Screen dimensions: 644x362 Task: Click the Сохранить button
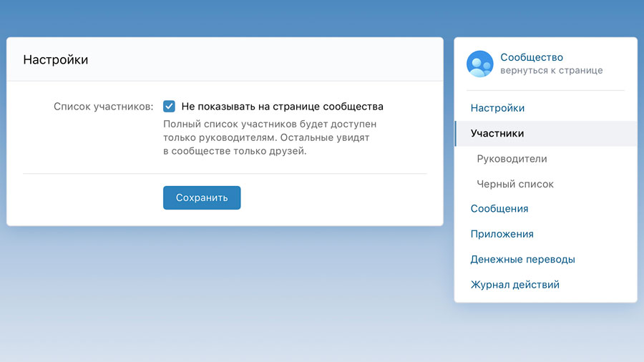[202, 198]
